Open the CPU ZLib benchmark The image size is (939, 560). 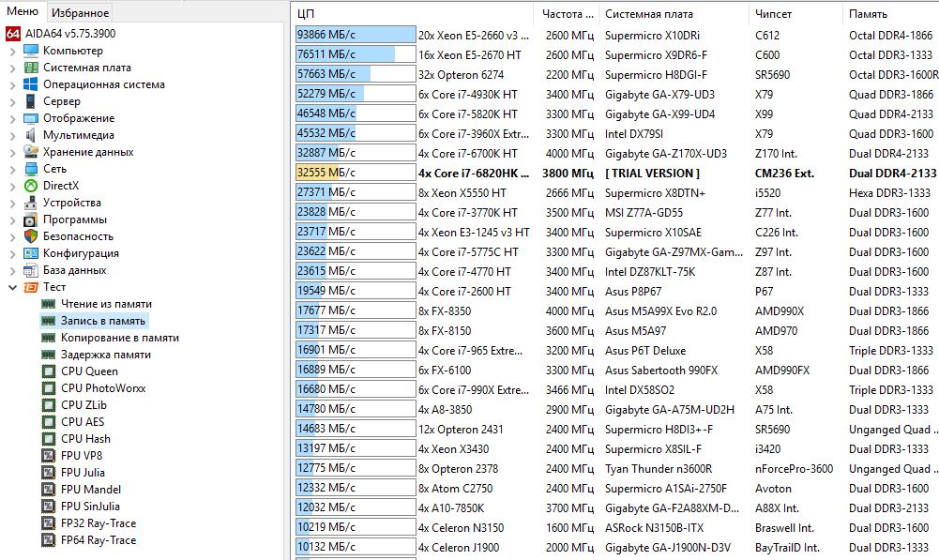point(83,405)
